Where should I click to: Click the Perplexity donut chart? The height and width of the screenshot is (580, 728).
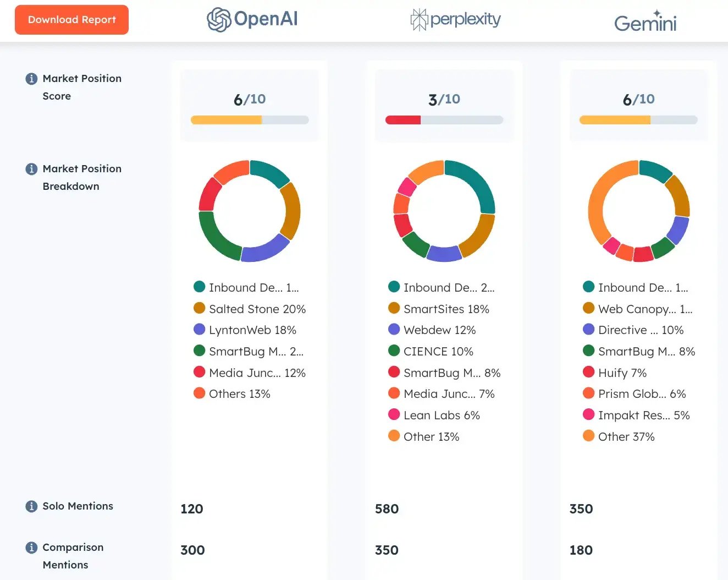click(x=444, y=211)
